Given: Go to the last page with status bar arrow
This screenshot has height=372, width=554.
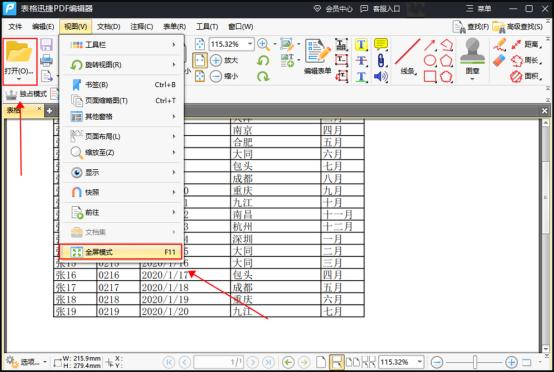Looking at the screenshot, I should pyautogui.click(x=268, y=362).
